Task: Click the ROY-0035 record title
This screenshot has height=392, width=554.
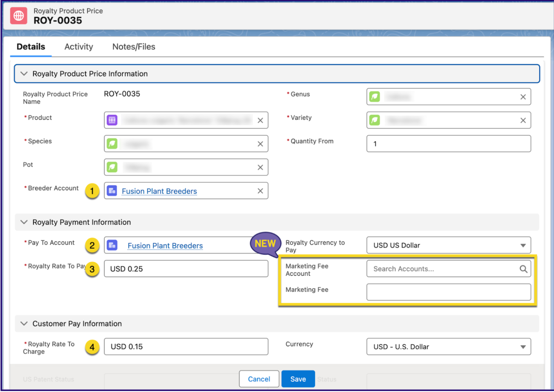Action: [x=58, y=21]
